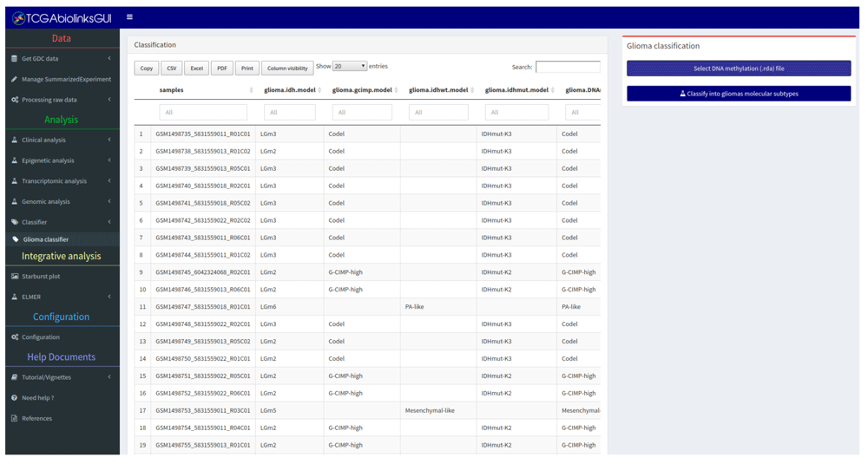This screenshot has width=868, height=464.
Task: Click the Configuration gears icon
Action: coord(15,337)
